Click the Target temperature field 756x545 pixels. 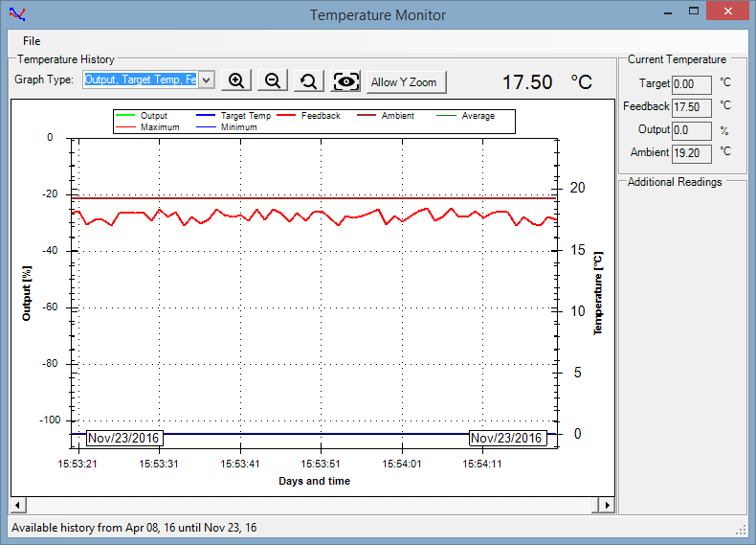[x=691, y=84]
